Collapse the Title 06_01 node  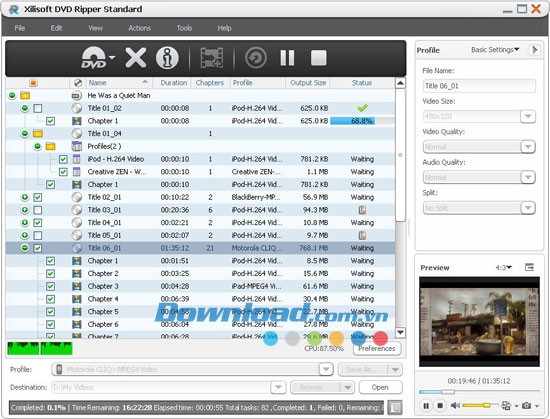tap(25, 248)
